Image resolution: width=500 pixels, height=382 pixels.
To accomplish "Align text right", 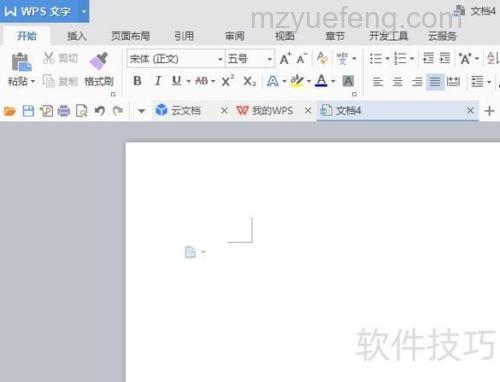I will [x=417, y=81].
